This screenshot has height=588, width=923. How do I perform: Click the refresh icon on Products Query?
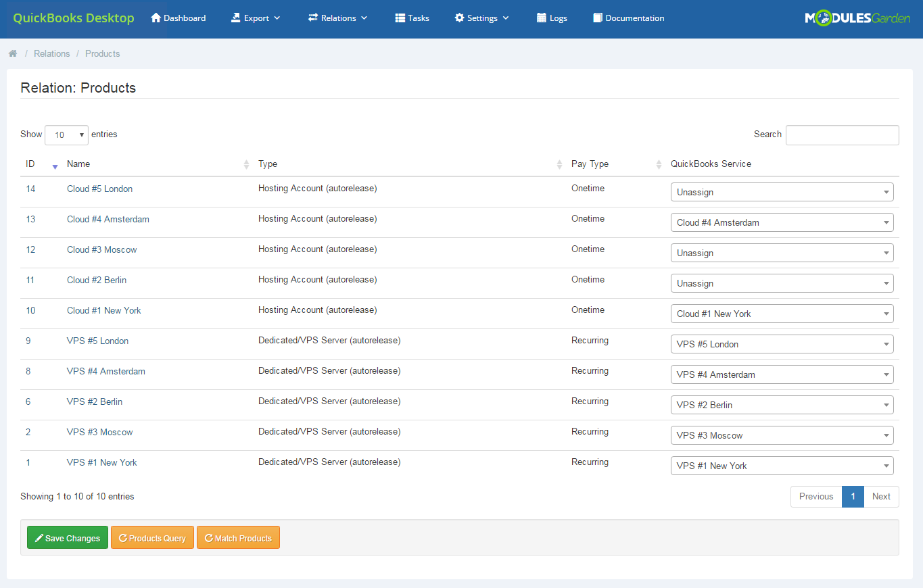[123, 537]
